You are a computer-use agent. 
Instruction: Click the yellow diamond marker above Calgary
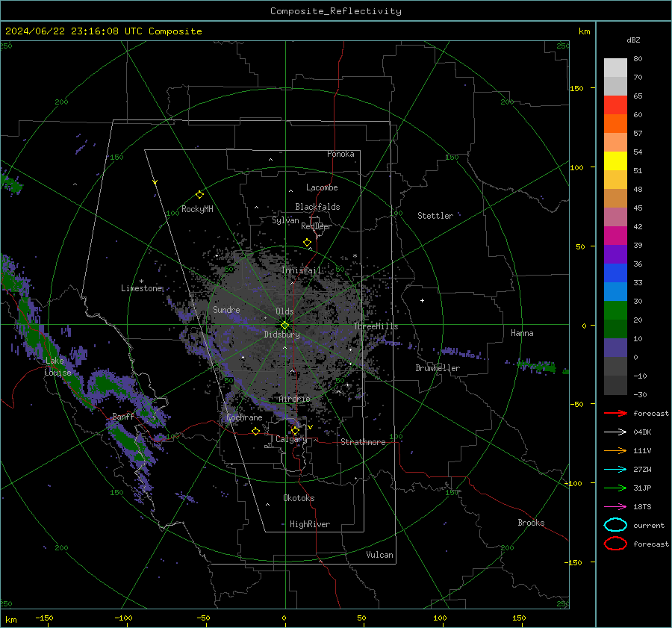(295, 430)
